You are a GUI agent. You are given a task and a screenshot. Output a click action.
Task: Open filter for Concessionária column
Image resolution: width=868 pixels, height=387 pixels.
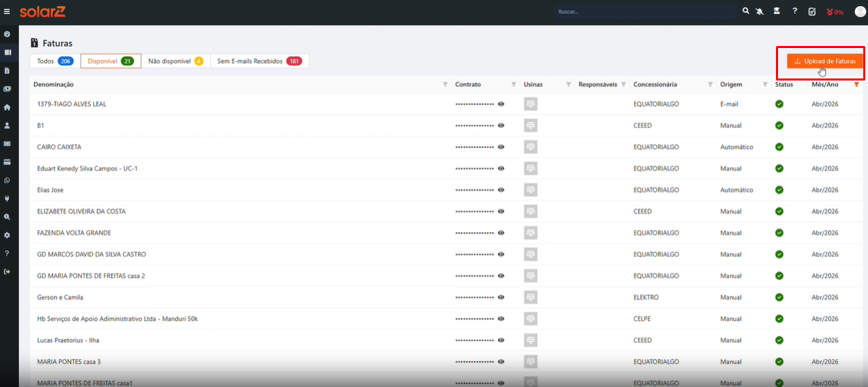(x=710, y=85)
